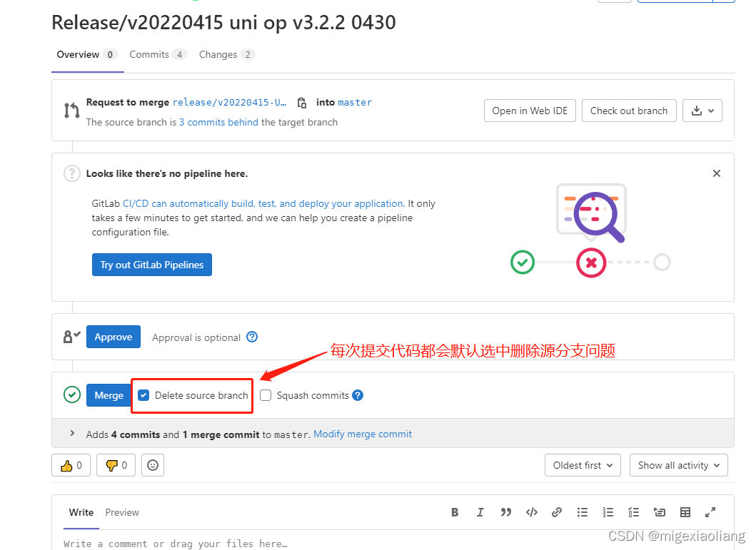The height and width of the screenshot is (550, 756).
Task: Open the 3 commits behind link
Action: pyautogui.click(x=219, y=122)
